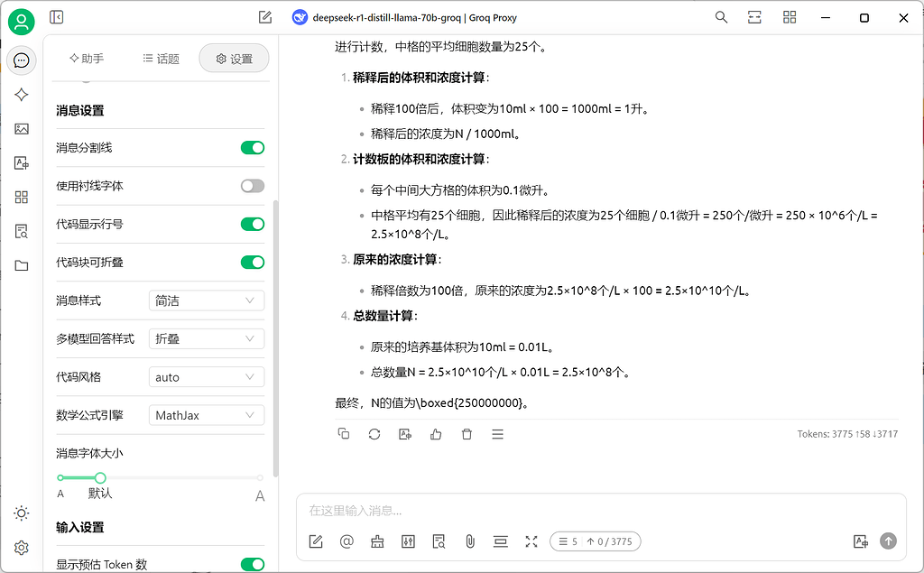Copy the message with copy icon

tap(344, 434)
